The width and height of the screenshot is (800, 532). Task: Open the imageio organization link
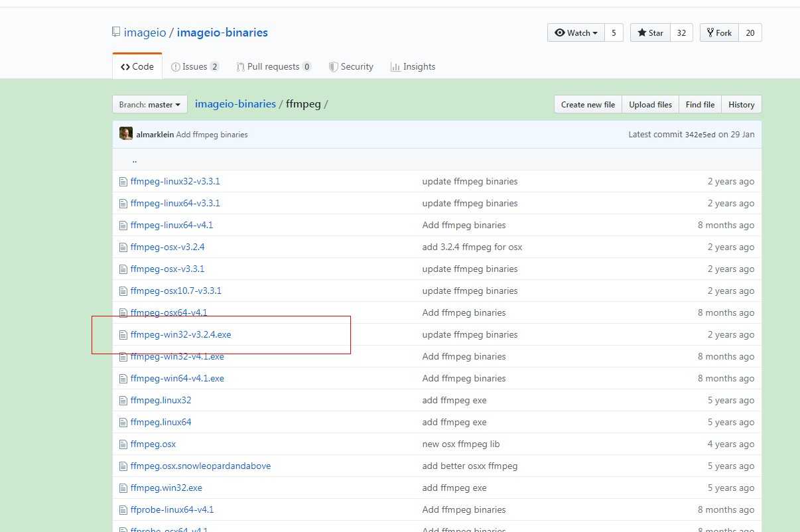[145, 33]
